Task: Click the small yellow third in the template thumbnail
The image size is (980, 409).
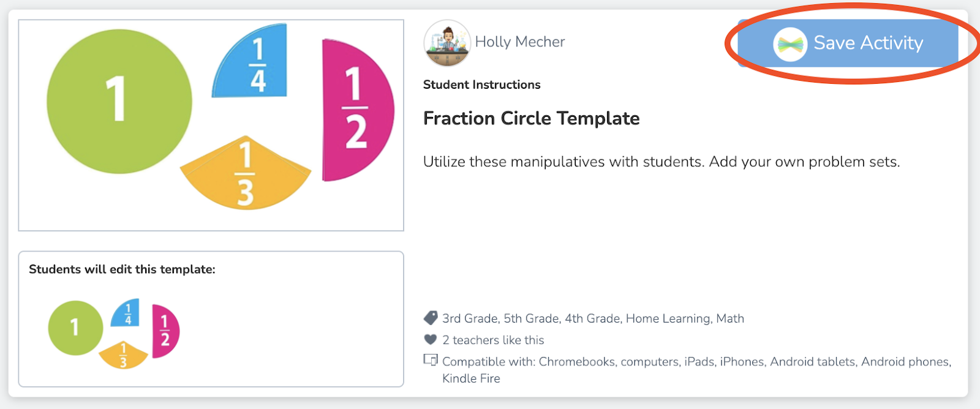Action: (123, 355)
